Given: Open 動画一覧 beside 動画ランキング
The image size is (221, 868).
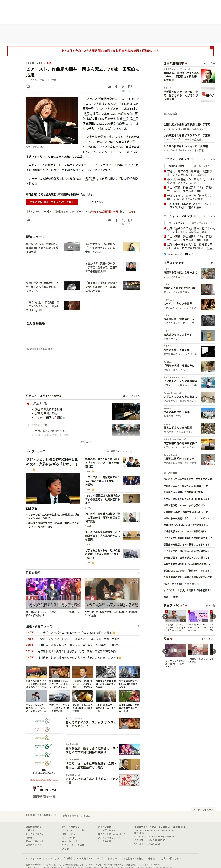Looking at the screenshot, I should tap(211, 605).
